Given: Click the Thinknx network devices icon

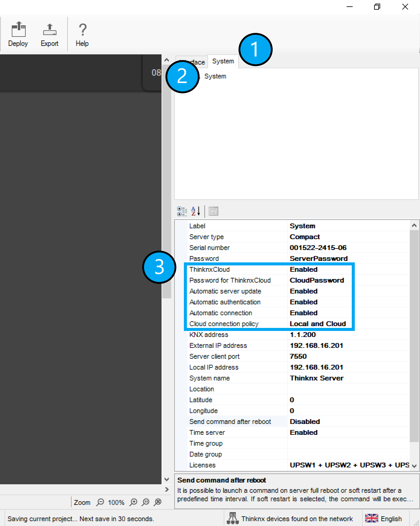Looking at the screenshot, I should (x=232, y=518).
